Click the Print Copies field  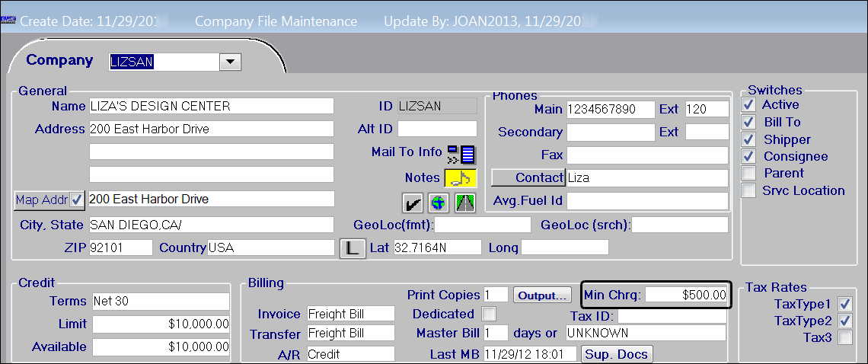click(496, 295)
